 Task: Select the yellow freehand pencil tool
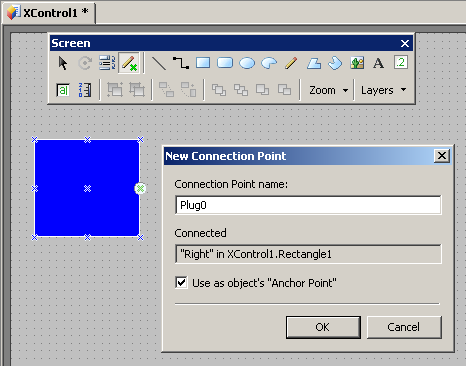point(291,63)
